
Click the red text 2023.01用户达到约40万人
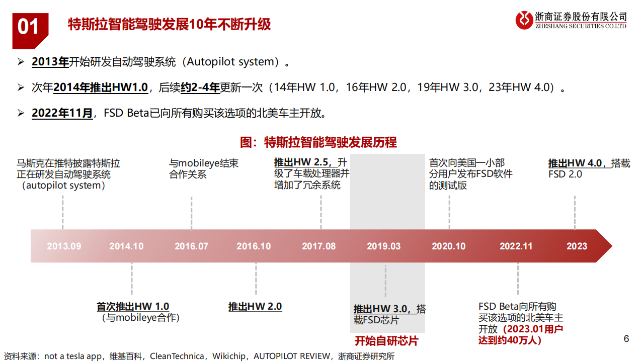click(x=521, y=335)
